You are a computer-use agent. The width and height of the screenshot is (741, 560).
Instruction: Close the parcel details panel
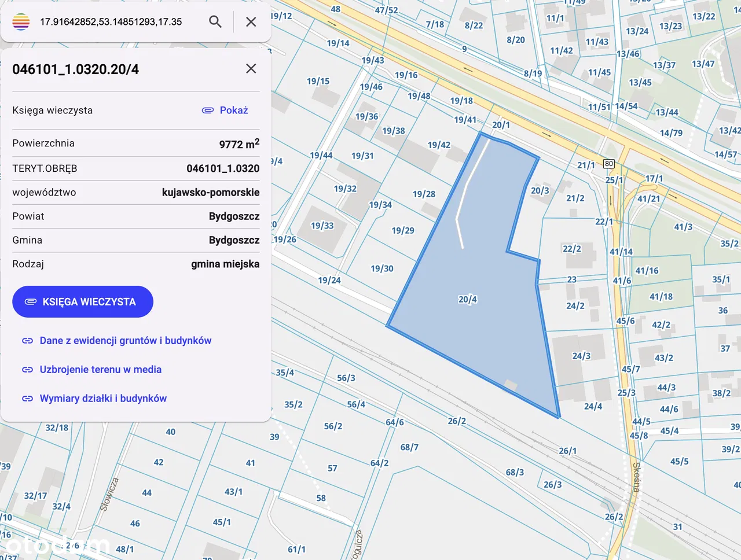(251, 69)
